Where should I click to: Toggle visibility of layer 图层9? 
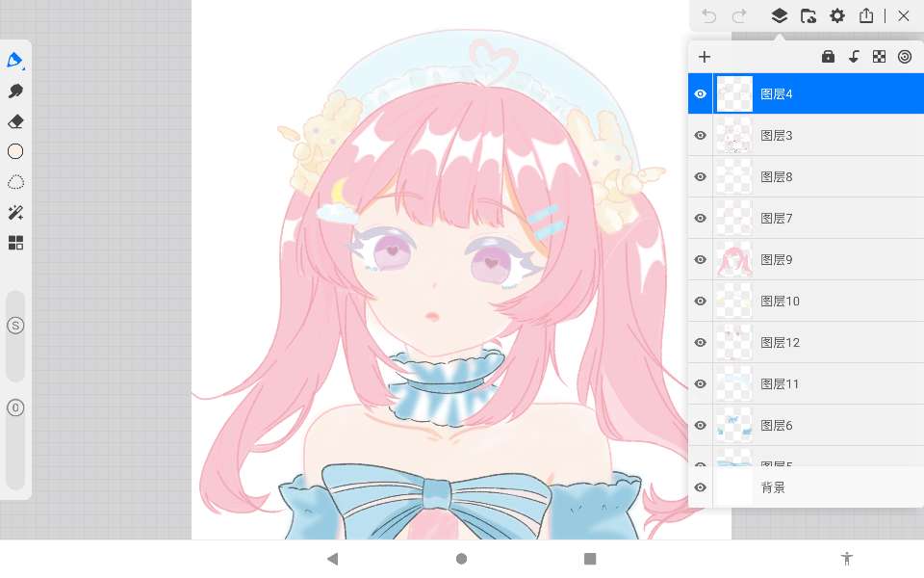tap(701, 260)
